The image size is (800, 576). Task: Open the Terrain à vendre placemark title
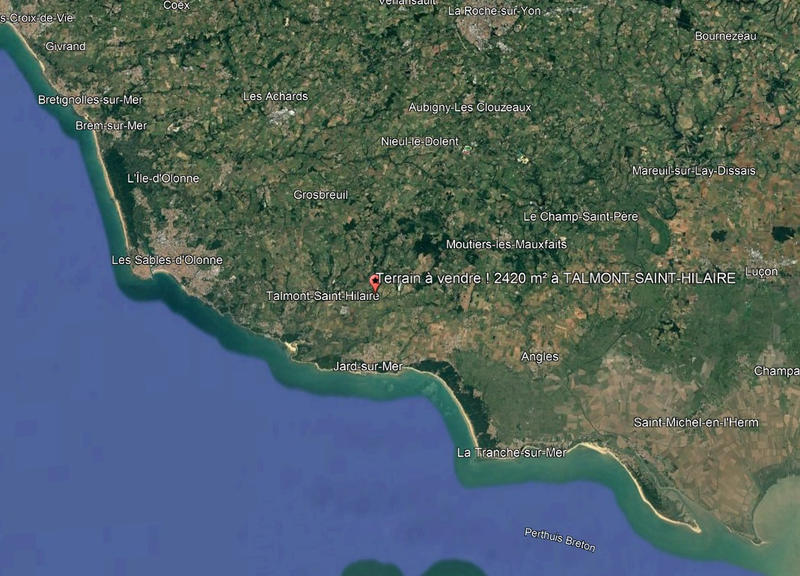click(x=556, y=278)
